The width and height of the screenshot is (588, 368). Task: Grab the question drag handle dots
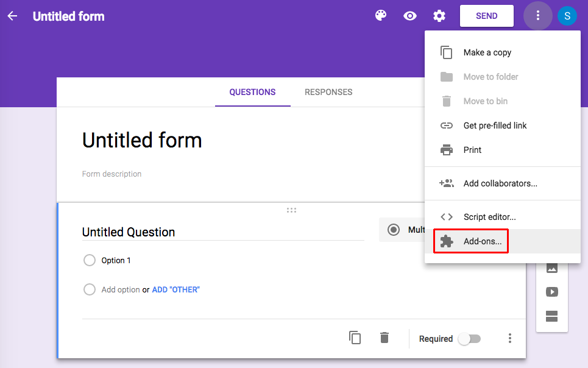291,210
